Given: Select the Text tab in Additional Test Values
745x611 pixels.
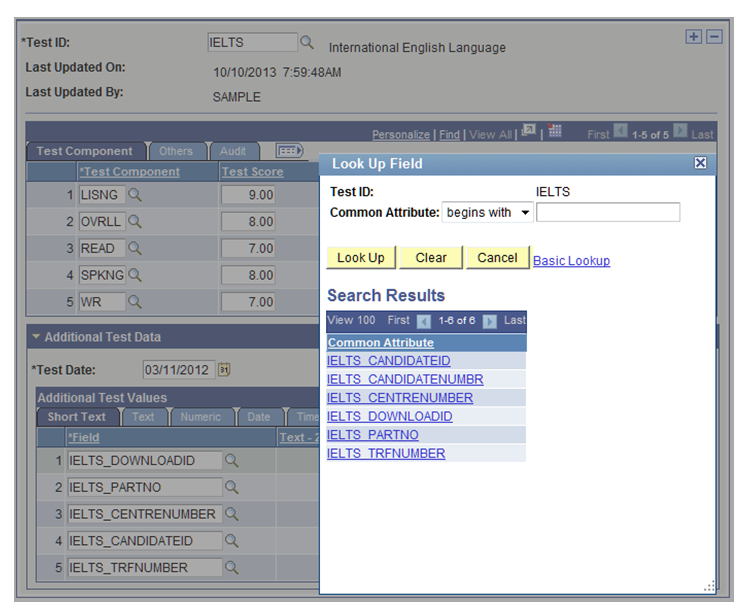Looking at the screenshot, I should (x=143, y=417).
